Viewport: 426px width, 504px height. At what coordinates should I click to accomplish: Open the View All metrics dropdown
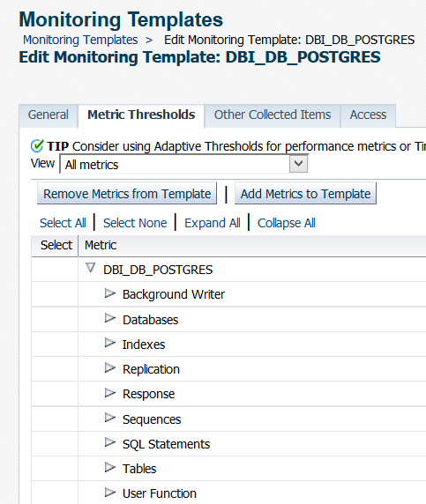point(184,165)
